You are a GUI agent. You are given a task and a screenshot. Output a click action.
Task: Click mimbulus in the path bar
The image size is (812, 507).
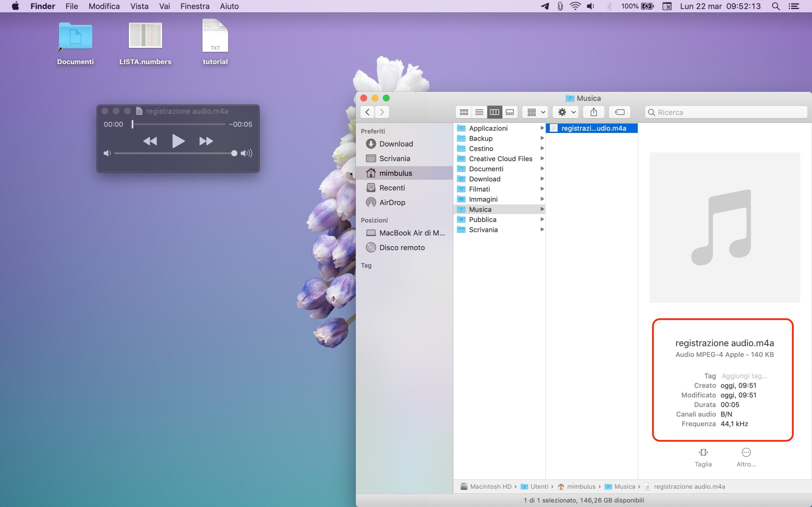[x=580, y=486]
